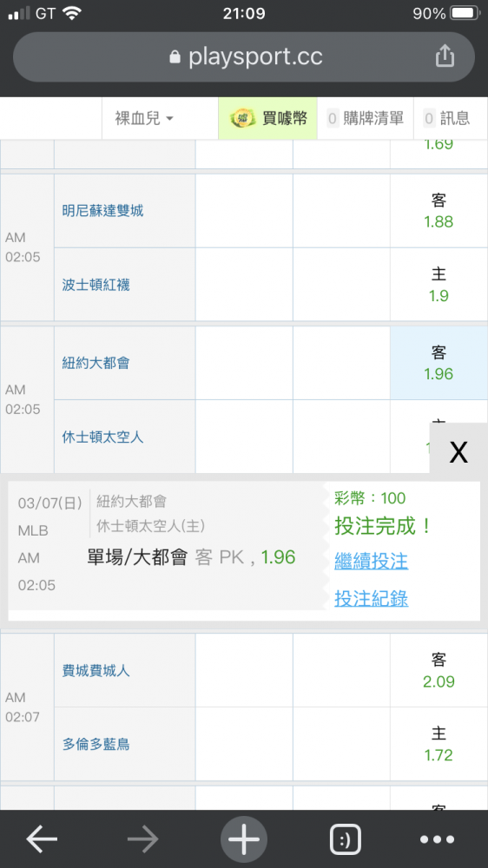This screenshot has height=868, width=488.
Task: Tap the share icon in address bar
Action: click(x=445, y=56)
